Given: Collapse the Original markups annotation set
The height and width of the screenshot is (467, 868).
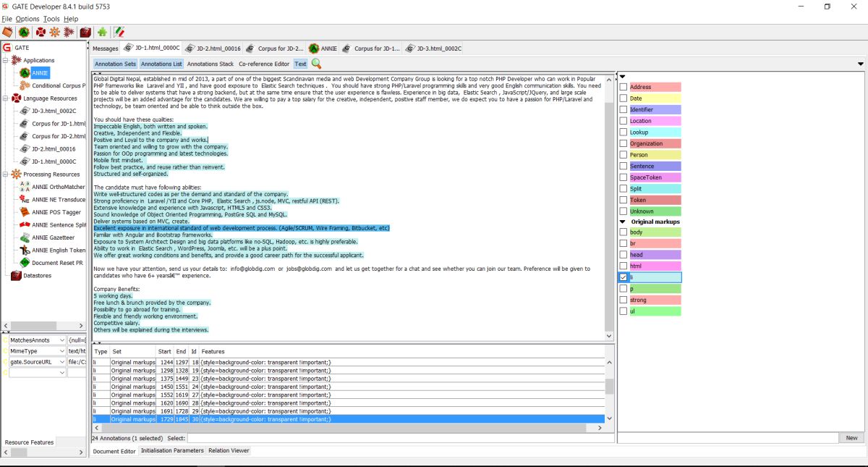Looking at the screenshot, I should pos(624,222).
